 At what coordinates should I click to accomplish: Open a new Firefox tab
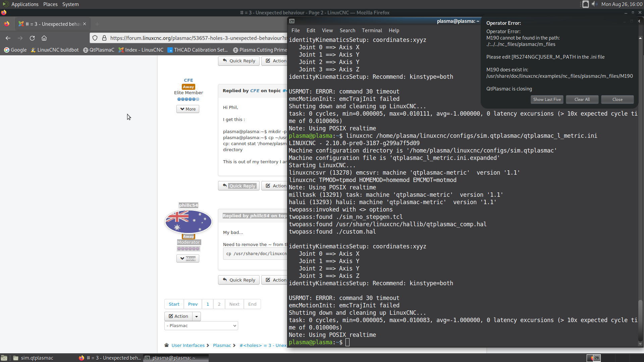tap(97, 24)
